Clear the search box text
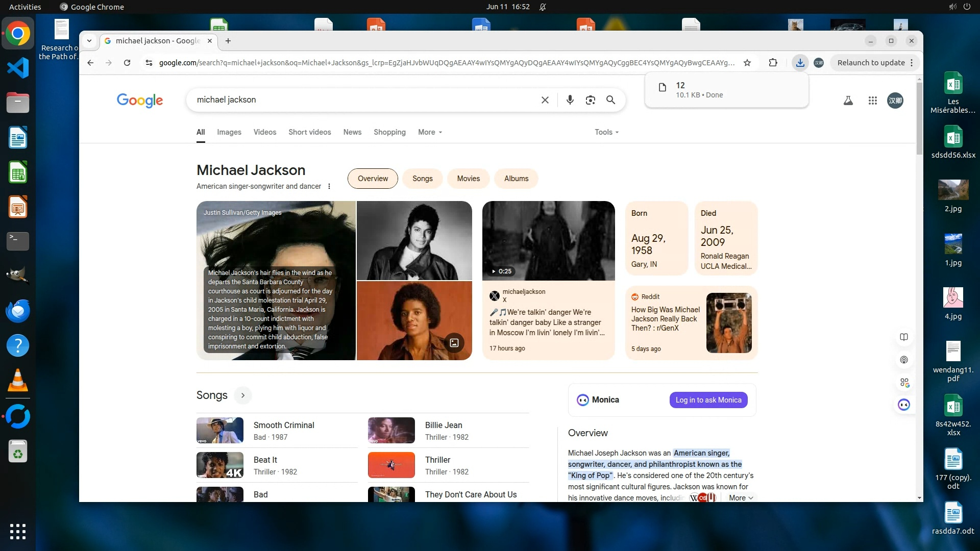Viewport: 980px width, 551px height. coord(545,100)
